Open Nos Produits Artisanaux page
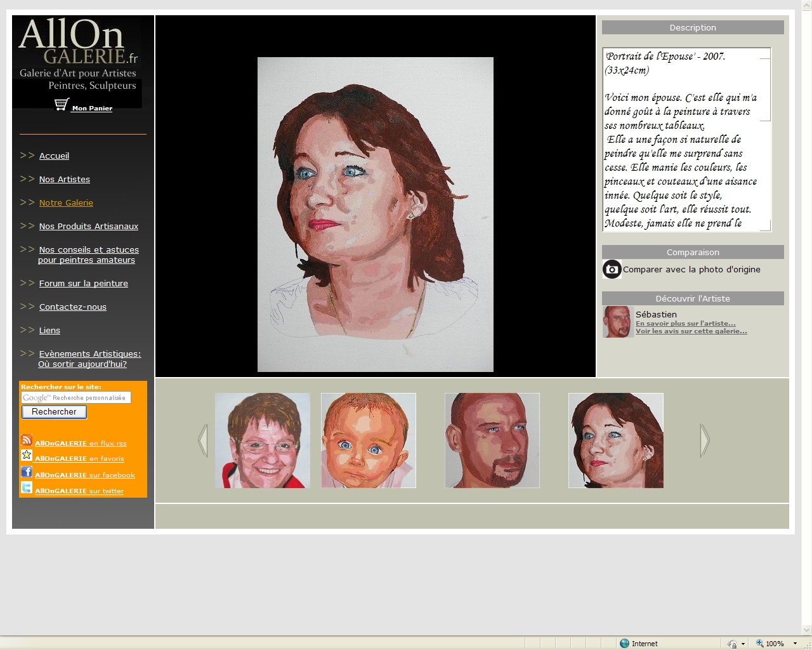 click(x=88, y=227)
